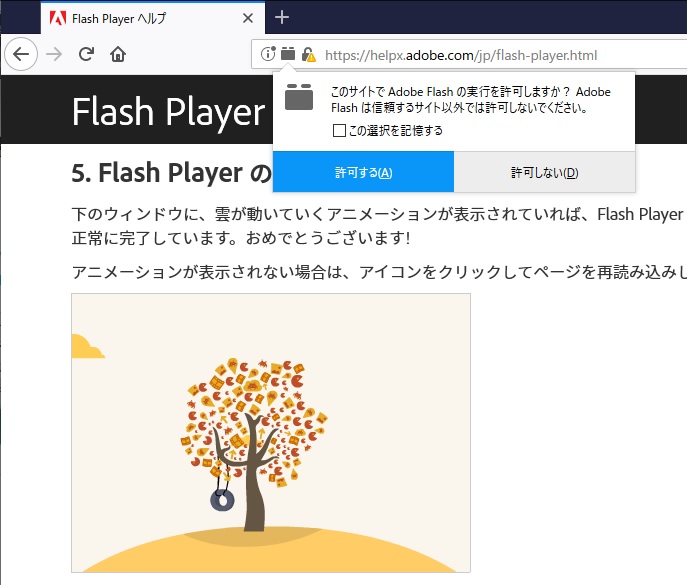Close the Flash Player ヘルプ tab
The height and width of the screenshot is (585, 687).
tap(248, 18)
